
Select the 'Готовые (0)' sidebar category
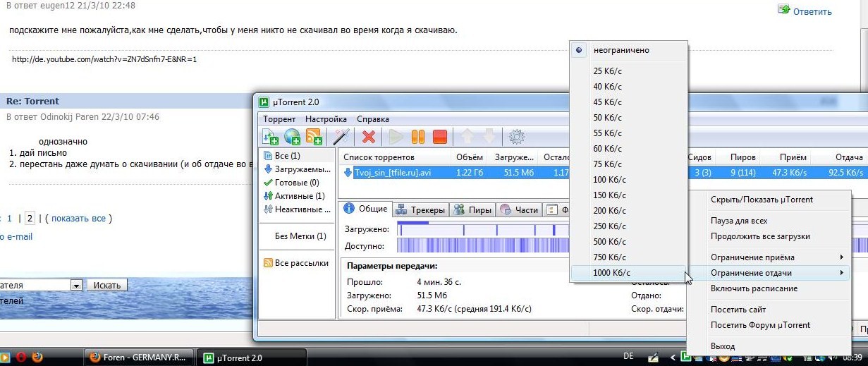coord(291,183)
